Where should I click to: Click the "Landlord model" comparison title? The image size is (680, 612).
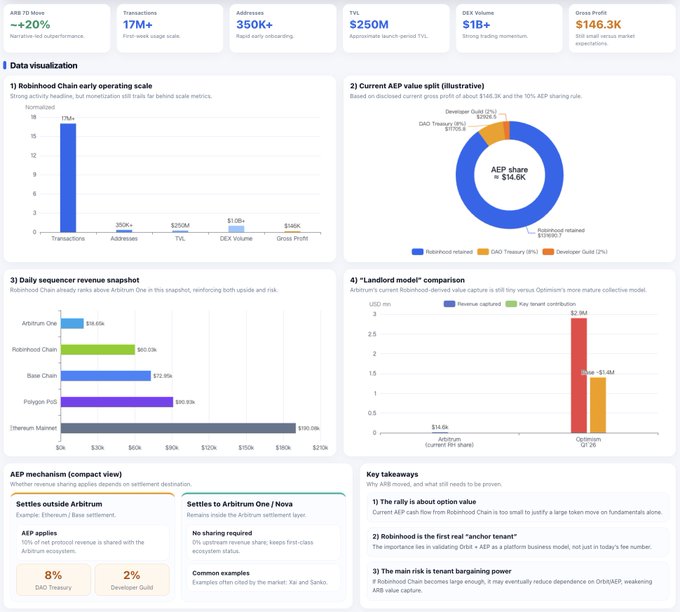click(407, 280)
